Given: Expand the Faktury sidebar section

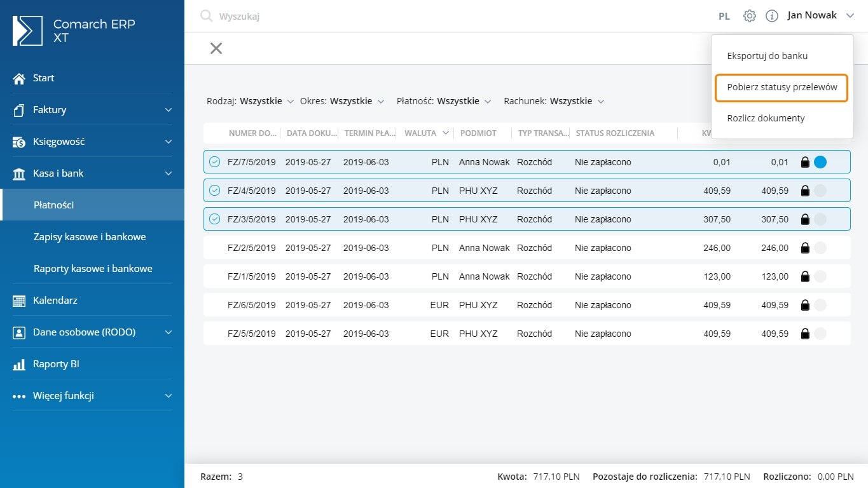Looking at the screenshot, I should click(92, 110).
